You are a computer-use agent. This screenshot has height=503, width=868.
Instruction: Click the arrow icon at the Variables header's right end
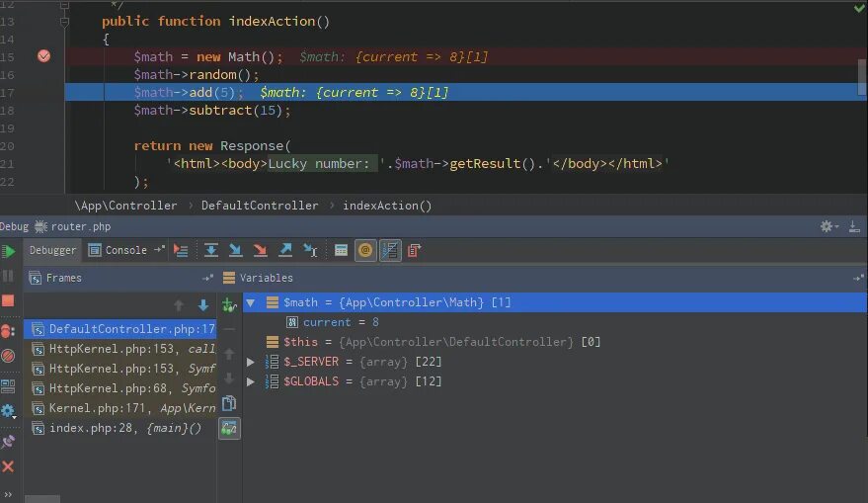[858, 278]
